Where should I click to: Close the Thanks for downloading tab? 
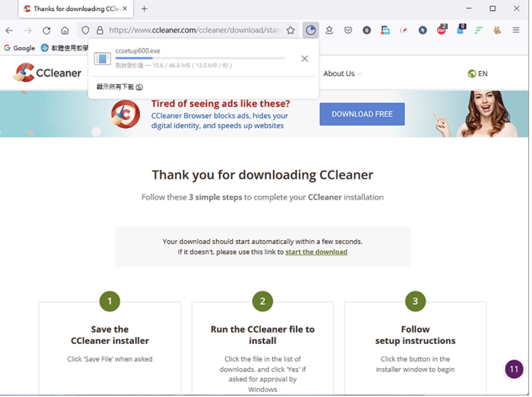pyautogui.click(x=125, y=9)
